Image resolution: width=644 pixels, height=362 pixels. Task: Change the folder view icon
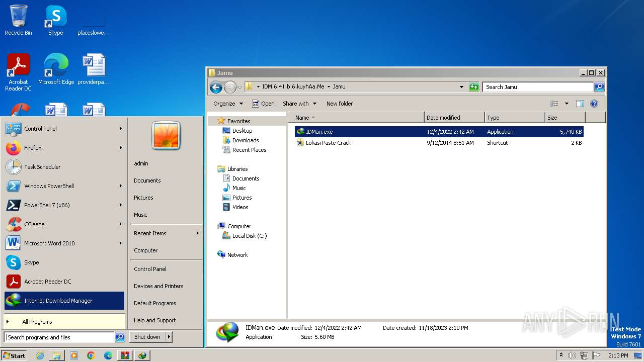tap(554, 104)
